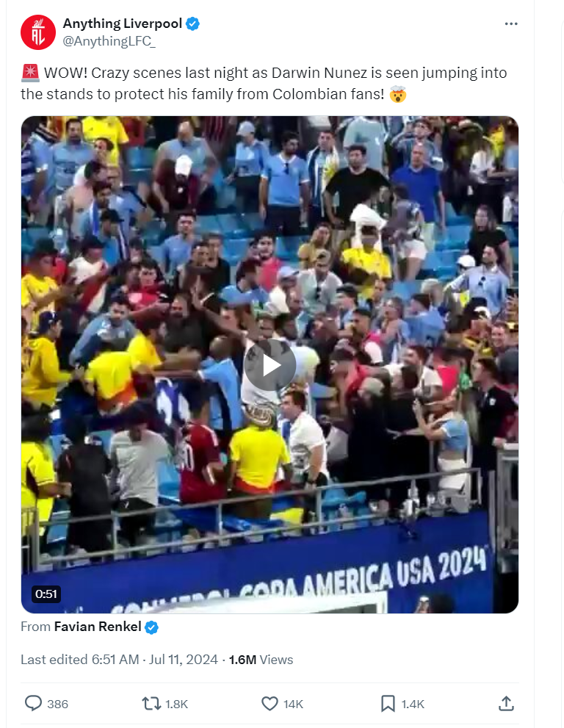Click the 1.6M Views count

pos(261,659)
